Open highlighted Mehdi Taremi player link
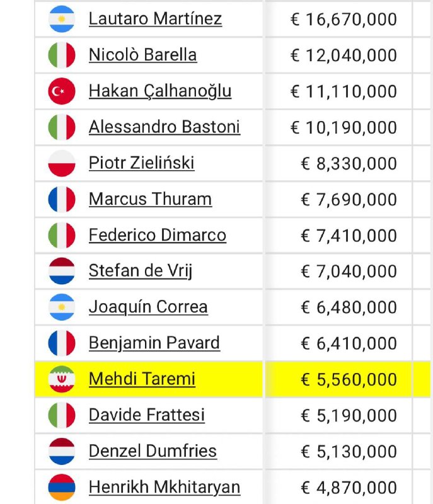 (x=142, y=379)
